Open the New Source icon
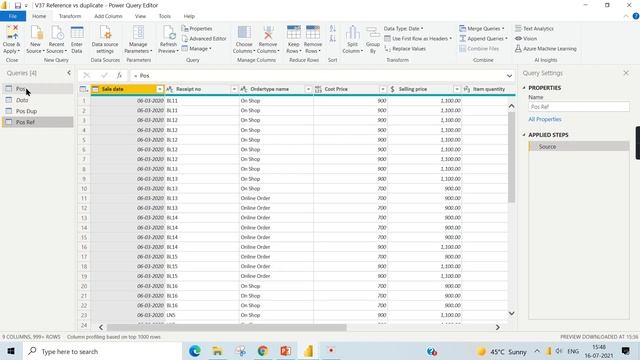 tap(36, 32)
